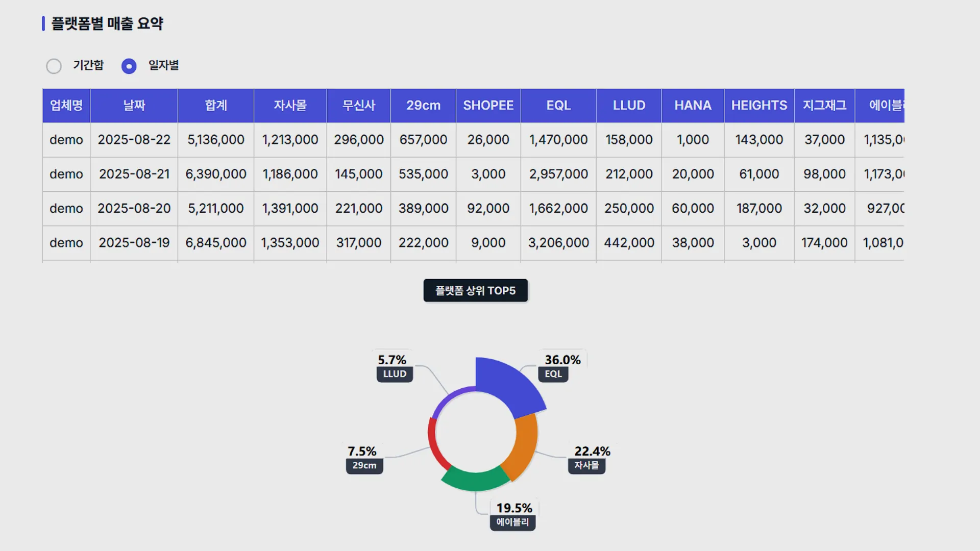Select the date cell 2025-08-19
This screenshot has width=980, height=551.
click(x=134, y=243)
